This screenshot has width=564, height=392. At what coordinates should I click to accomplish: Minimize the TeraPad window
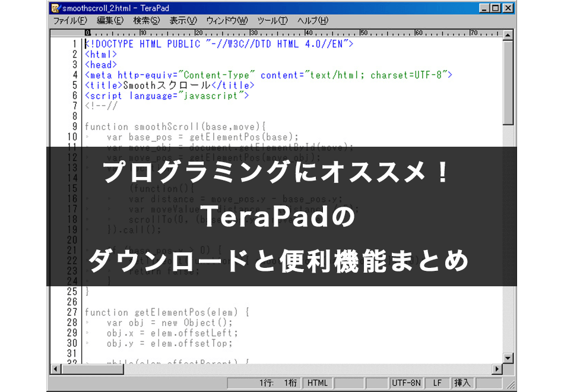(x=484, y=8)
